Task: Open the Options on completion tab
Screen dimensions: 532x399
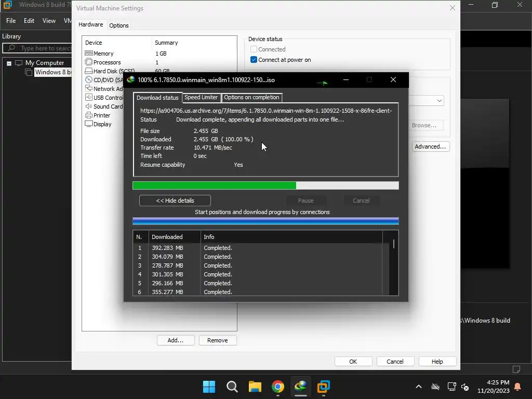Action: pos(251,97)
